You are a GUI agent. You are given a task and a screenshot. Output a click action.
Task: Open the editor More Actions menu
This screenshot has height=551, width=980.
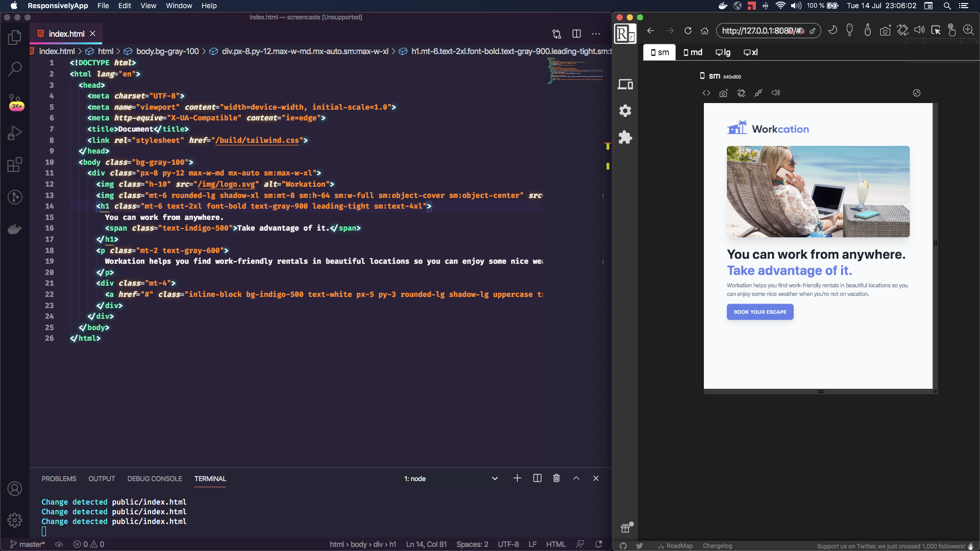596,34
